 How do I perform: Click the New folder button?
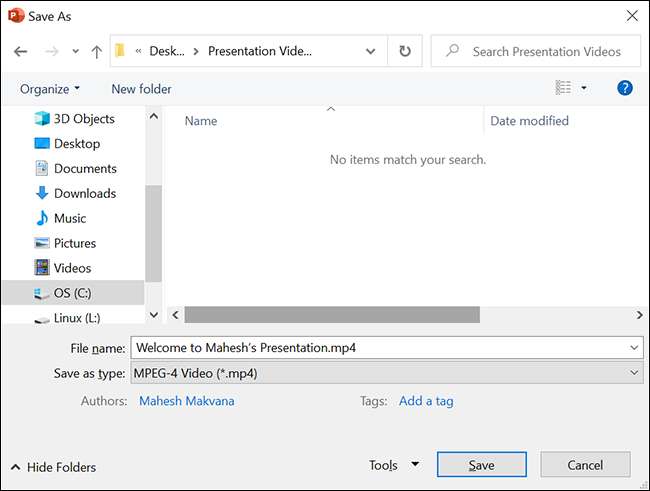[x=141, y=89]
